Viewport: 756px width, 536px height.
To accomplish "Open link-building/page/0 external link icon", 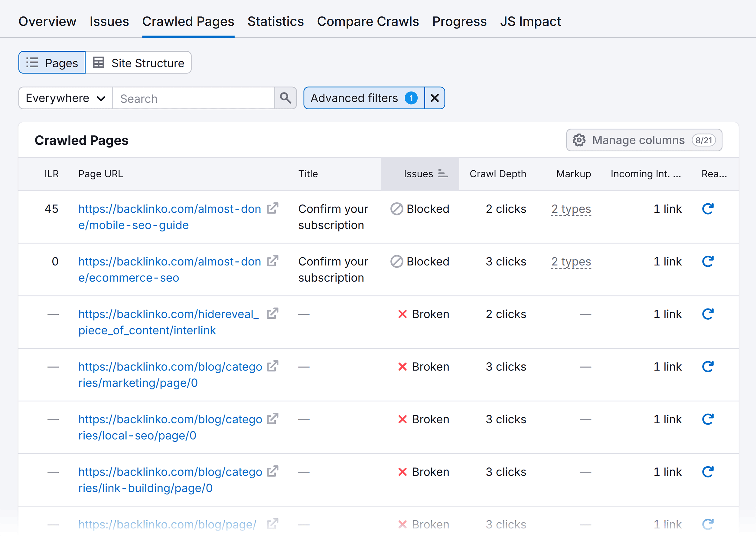I will coord(272,471).
